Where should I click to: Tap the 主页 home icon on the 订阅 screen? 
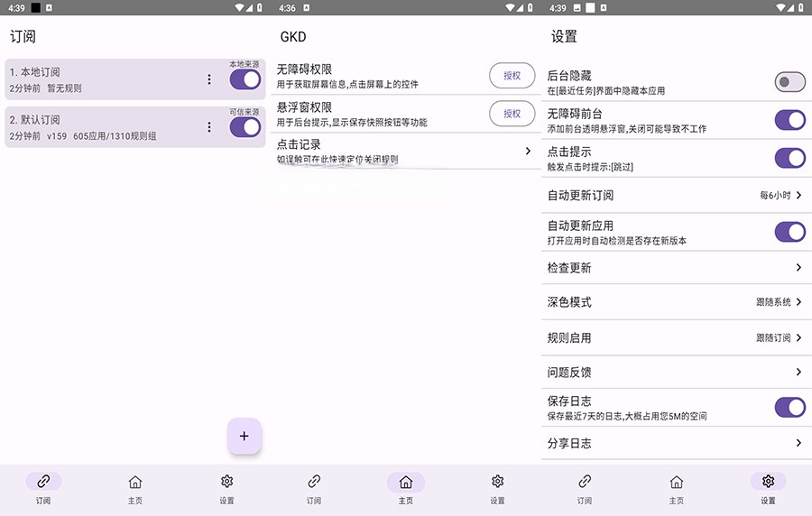coord(135,482)
